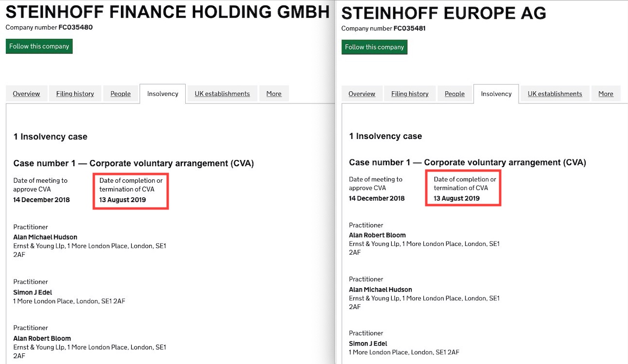
Task: Follow the Steinhoff Finance Holding GmbH company
Action: pos(39,46)
